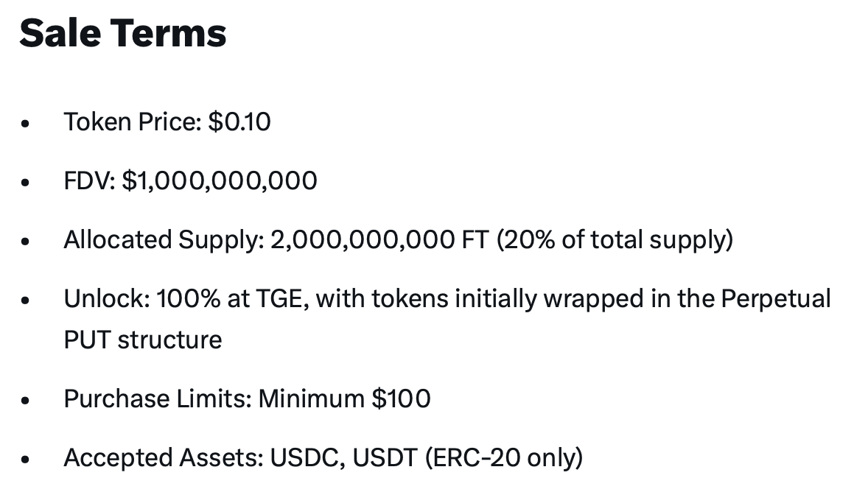Click the PUT structure text
The width and height of the screenshot is (868, 492).
click(142, 340)
